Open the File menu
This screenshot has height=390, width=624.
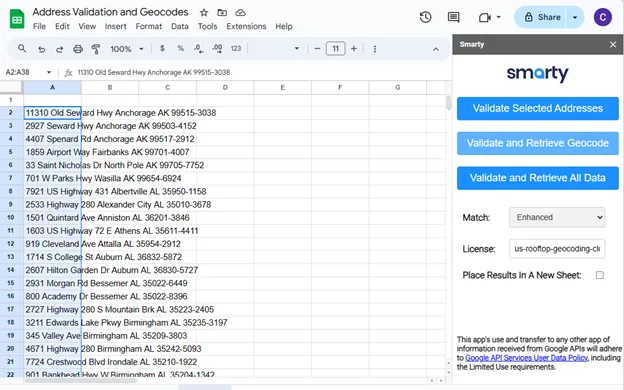tap(39, 26)
